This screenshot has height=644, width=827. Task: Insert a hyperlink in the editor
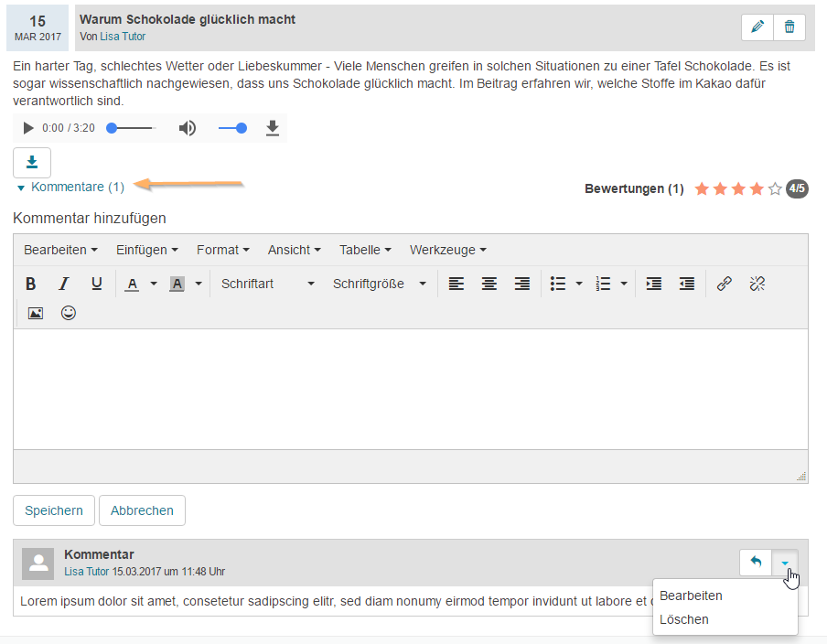(724, 284)
